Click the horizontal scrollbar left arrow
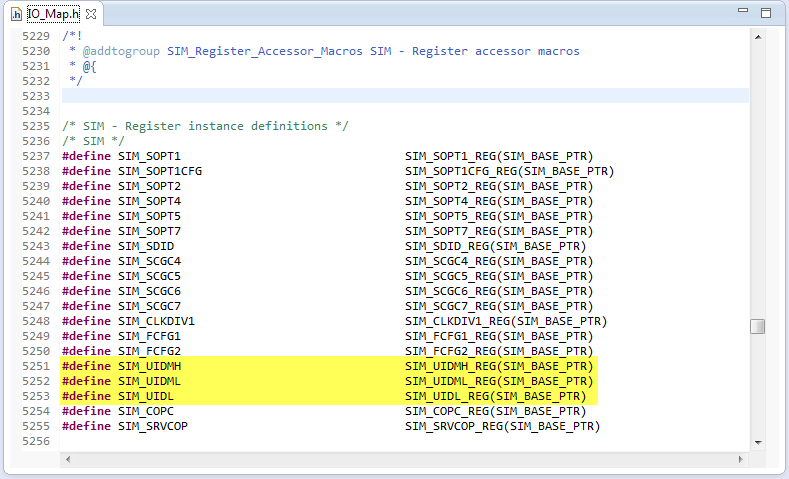 [68, 458]
